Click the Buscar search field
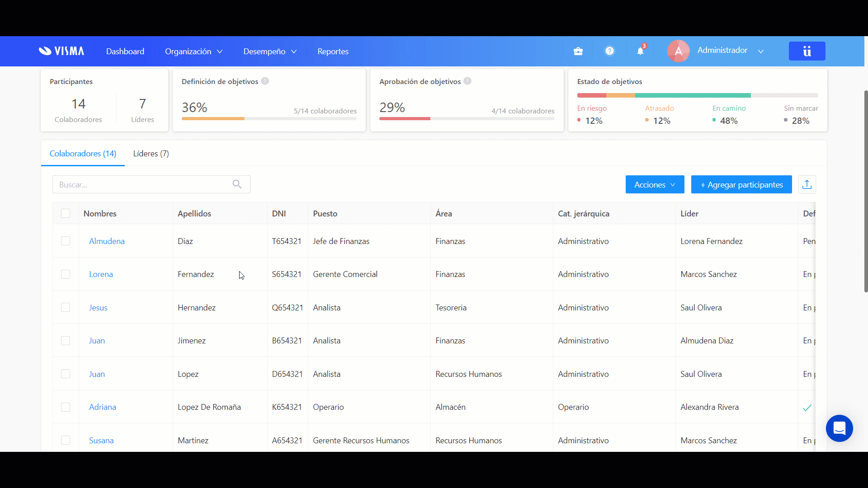The height and width of the screenshot is (488, 868). pyautogui.click(x=142, y=184)
